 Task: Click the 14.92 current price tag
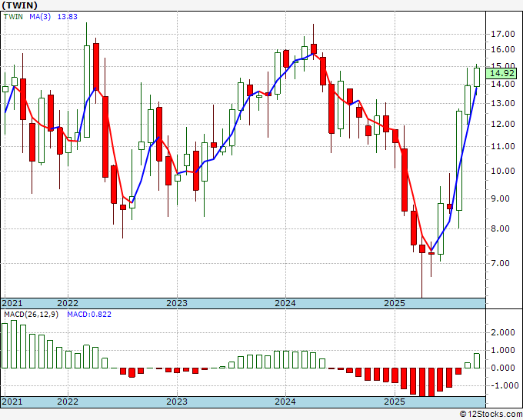pos(501,73)
